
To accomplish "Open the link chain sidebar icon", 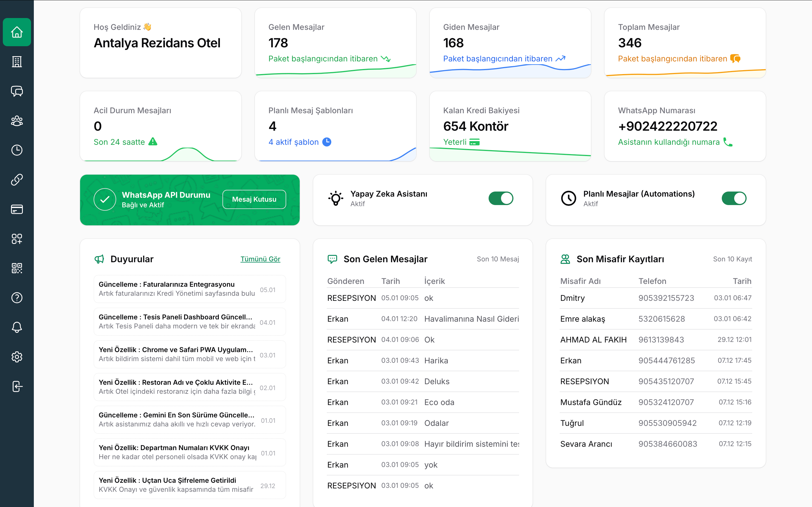I will tap(17, 180).
